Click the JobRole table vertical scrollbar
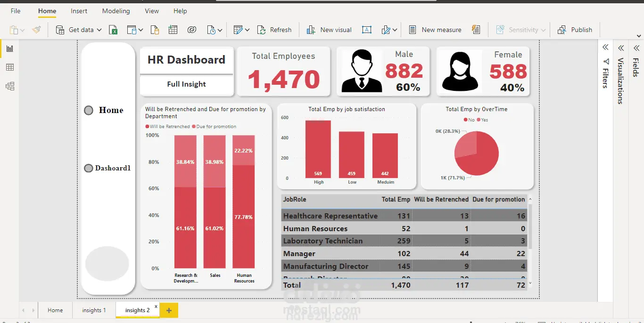644x323 pixels. (x=530, y=226)
